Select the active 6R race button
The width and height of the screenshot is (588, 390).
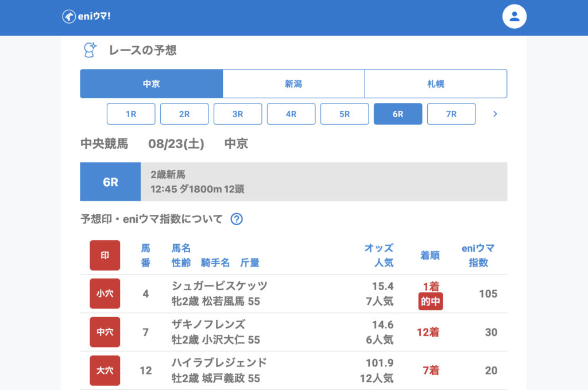[398, 114]
